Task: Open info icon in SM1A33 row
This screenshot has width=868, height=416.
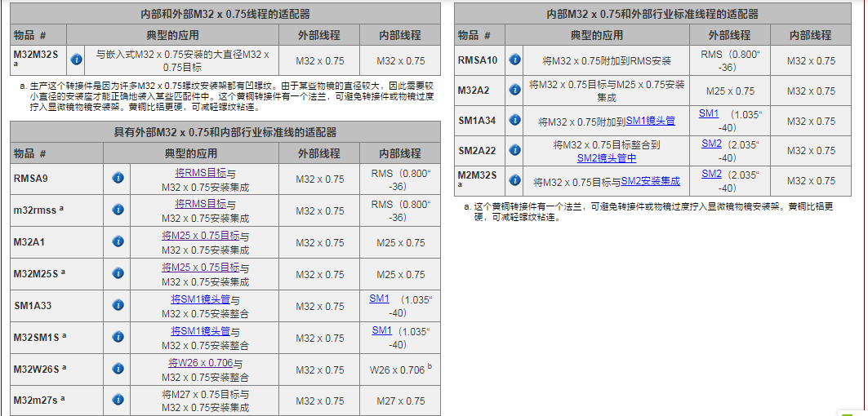Action: pyautogui.click(x=118, y=305)
